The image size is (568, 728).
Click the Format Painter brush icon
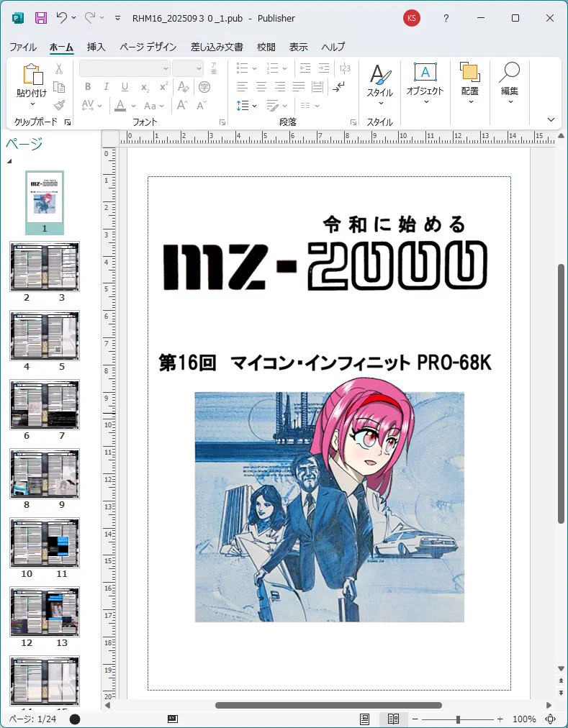pos(59,106)
